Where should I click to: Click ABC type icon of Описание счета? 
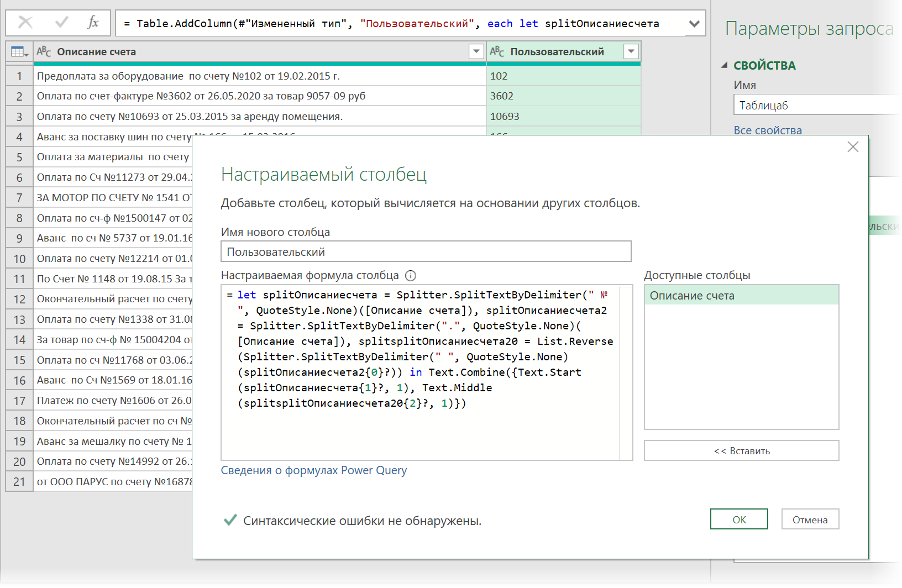click(x=44, y=51)
